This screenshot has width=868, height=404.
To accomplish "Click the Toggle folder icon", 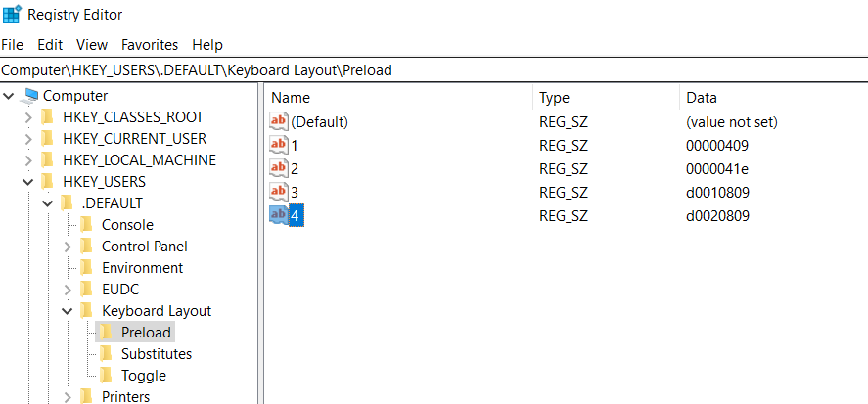I will coord(105,376).
